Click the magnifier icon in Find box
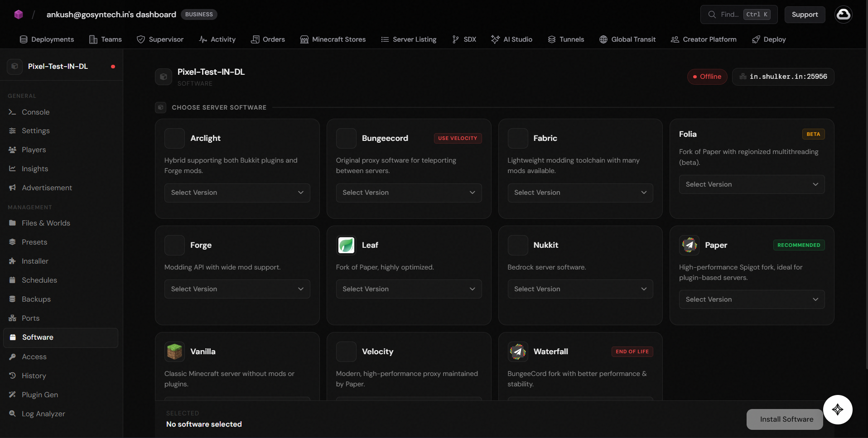868x438 pixels. pyautogui.click(x=712, y=14)
